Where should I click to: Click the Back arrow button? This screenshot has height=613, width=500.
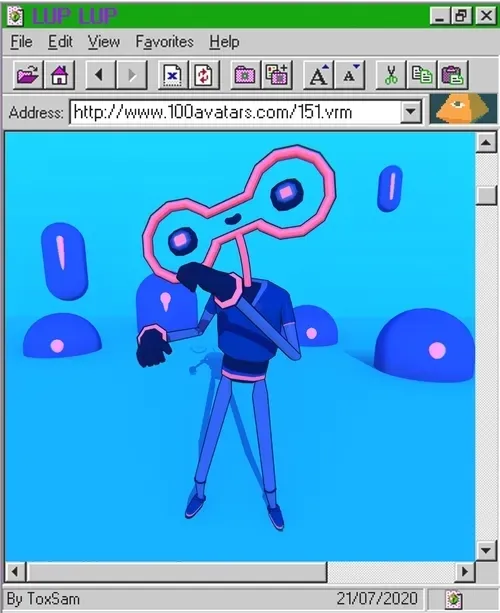[x=100, y=75]
